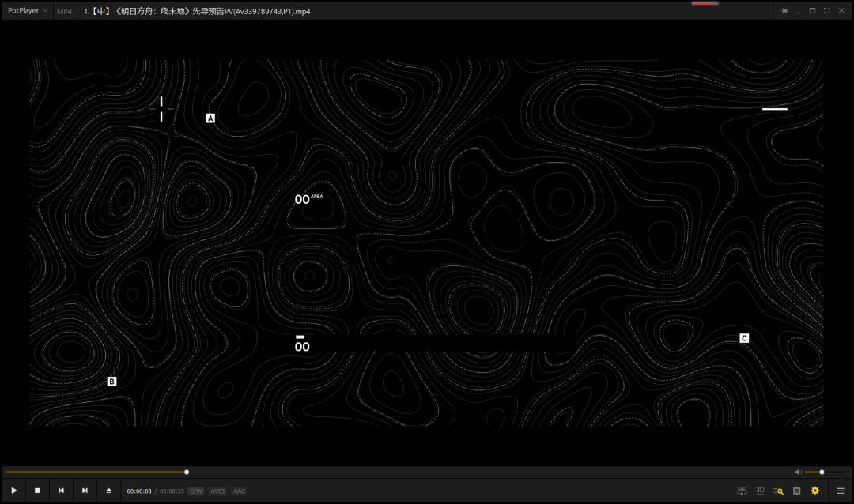The image size is (854, 504).
Task: Toggle 360-degree video mode
Action: 742,491
